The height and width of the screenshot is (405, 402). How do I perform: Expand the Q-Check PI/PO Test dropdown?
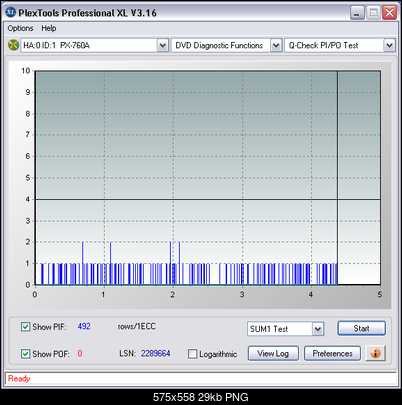[389, 45]
